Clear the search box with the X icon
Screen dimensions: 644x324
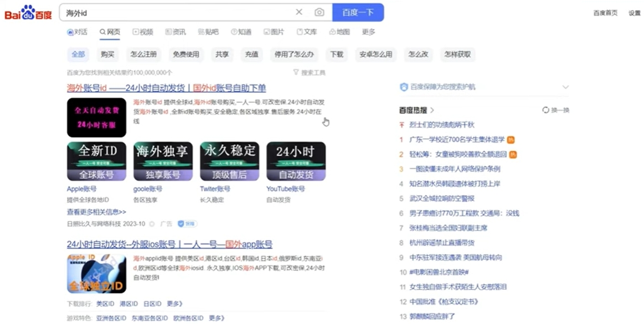299,12
